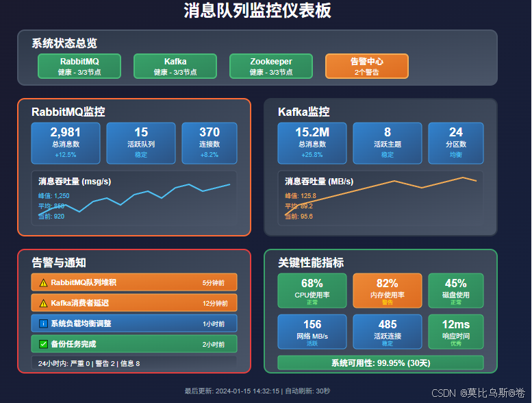
Task: Open the RabbitMQ队列堆积 alert row
Action: click(134, 282)
